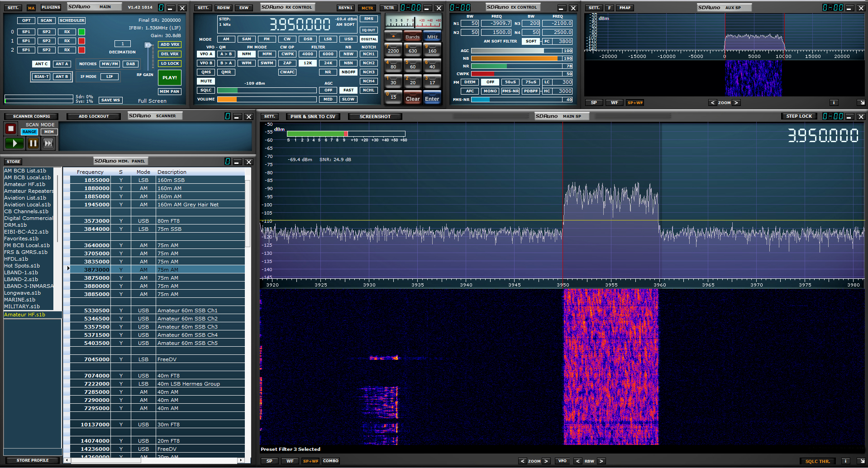
Task: Adjust the AGC slider in EX Control
Action: pyautogui.click(x=522, y=51)
